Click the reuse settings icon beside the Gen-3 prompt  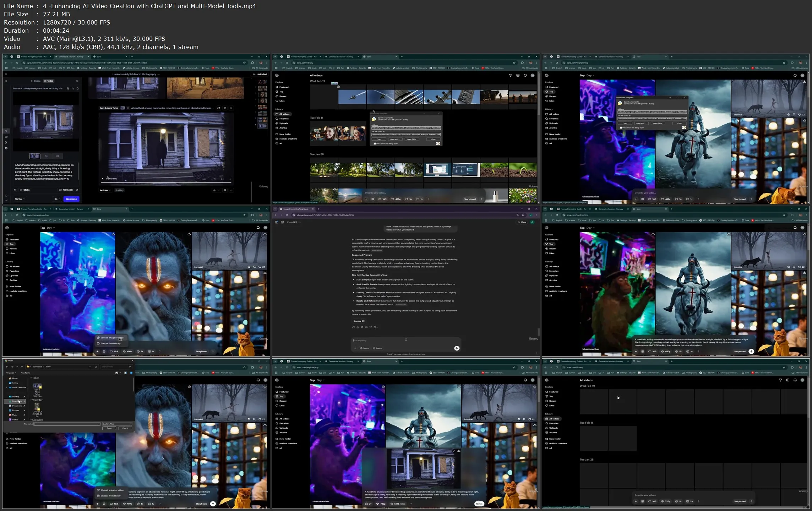pos(218,108)
